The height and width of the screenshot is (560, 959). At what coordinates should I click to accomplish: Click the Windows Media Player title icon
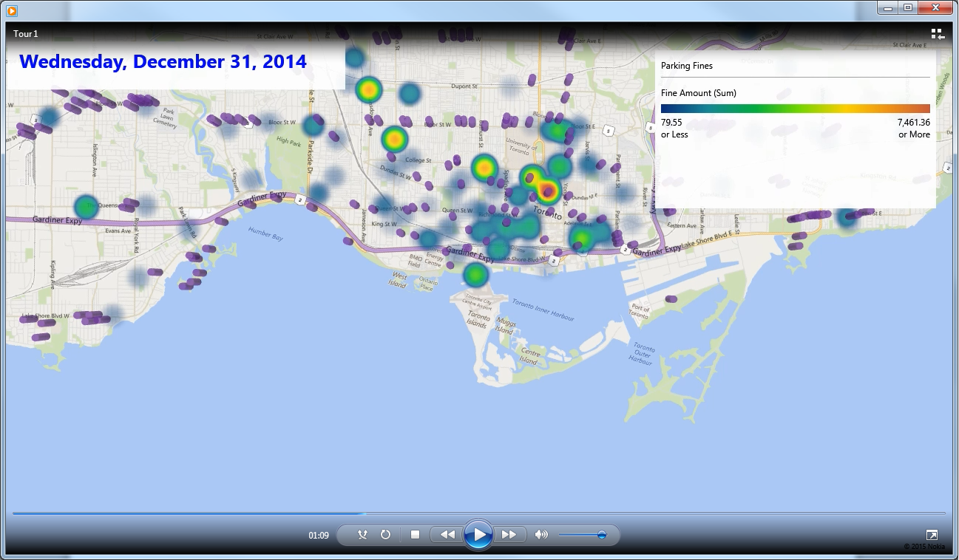point(13,10)
